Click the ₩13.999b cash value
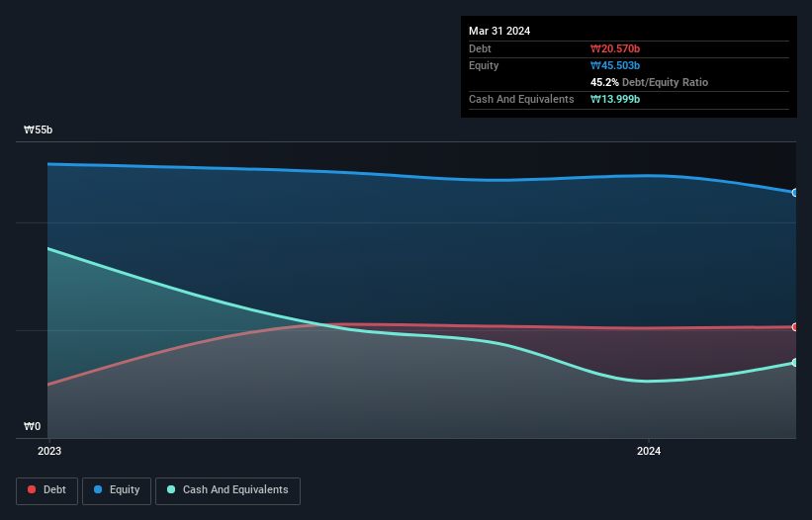Screen dimensions: 812x520 pos(615,99)
